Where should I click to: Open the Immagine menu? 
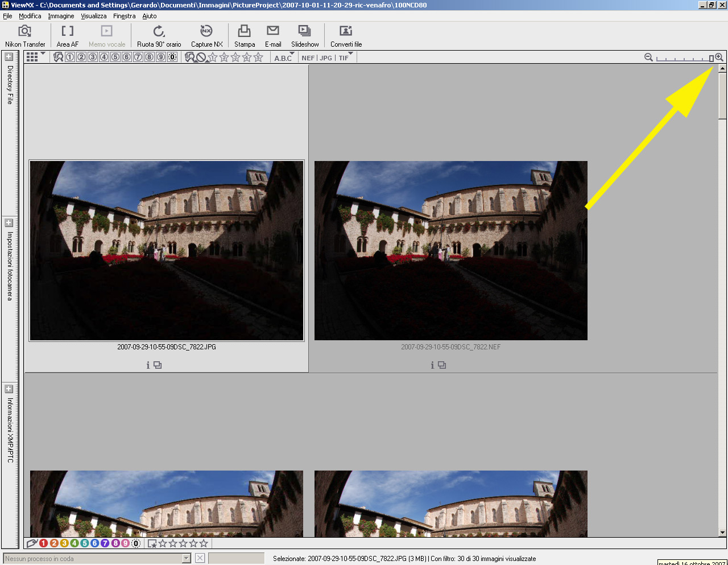[x=61, y=16]
